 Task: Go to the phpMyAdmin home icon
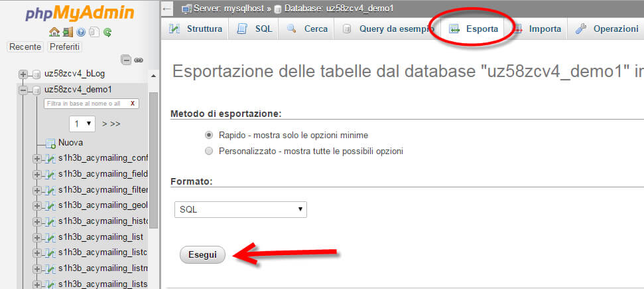54,32
